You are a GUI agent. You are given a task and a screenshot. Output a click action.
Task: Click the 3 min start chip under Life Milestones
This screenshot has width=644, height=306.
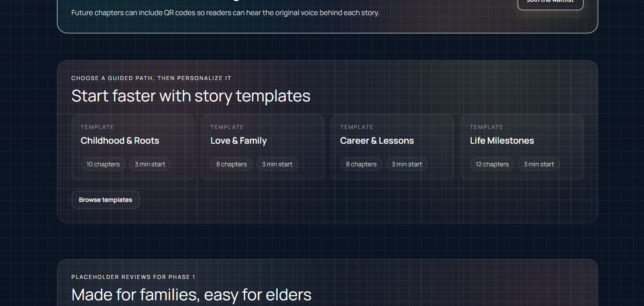pyautogui.click(x=539, y=164)
